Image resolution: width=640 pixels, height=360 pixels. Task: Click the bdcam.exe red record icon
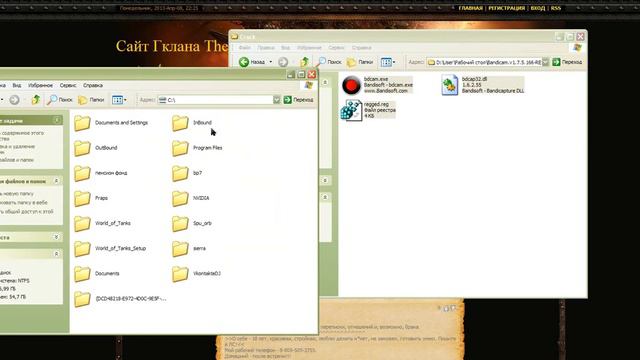click(351, 85)
